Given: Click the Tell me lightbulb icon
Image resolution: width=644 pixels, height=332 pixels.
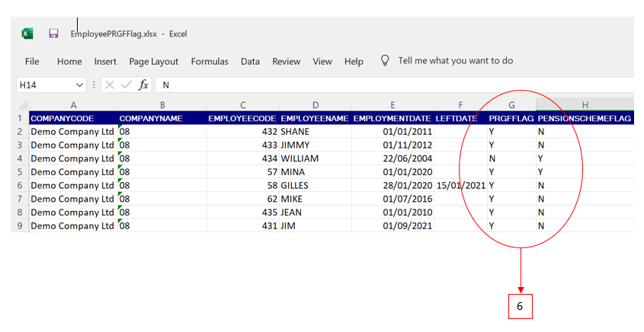Looking at the screenshot, I should pos(385,61).
